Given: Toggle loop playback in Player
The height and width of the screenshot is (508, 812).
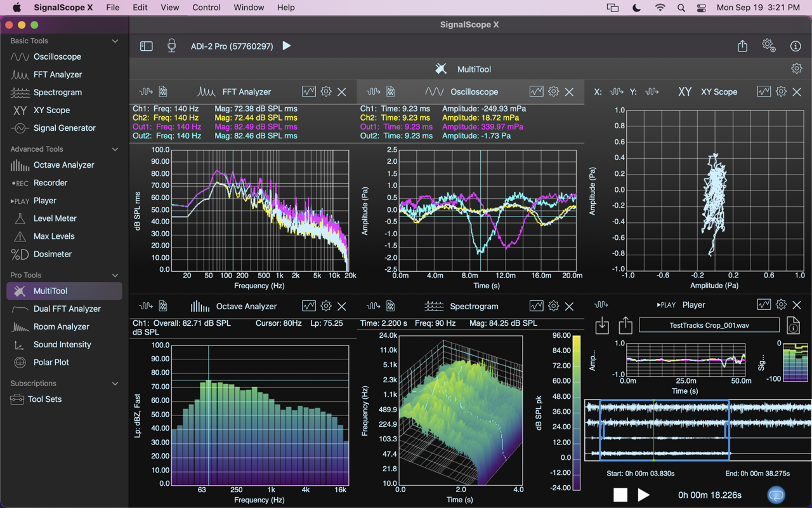Looking at the screenshot, I should (x=776, y=494).
